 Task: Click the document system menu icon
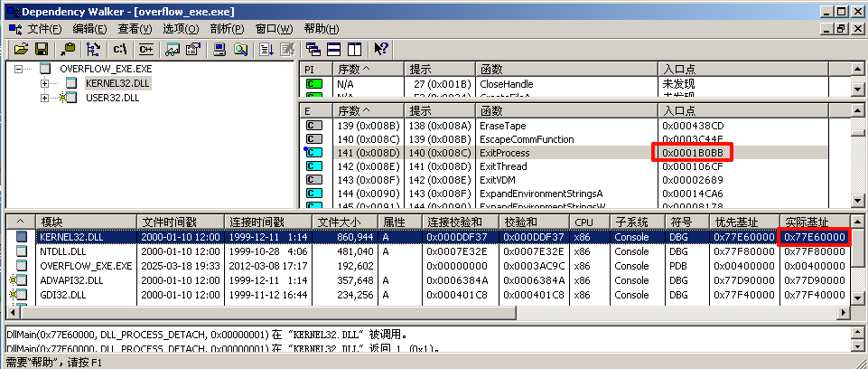pyautogui.click(x=14, y=29)
